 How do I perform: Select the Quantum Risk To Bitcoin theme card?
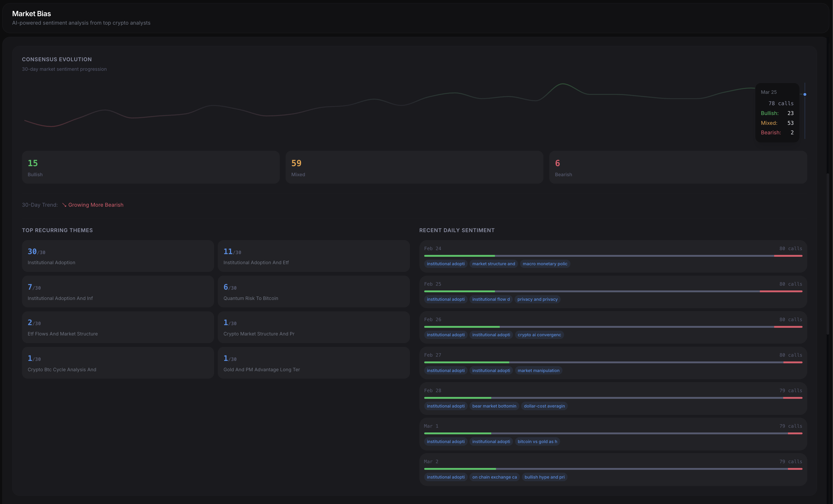tap(313, 291)
